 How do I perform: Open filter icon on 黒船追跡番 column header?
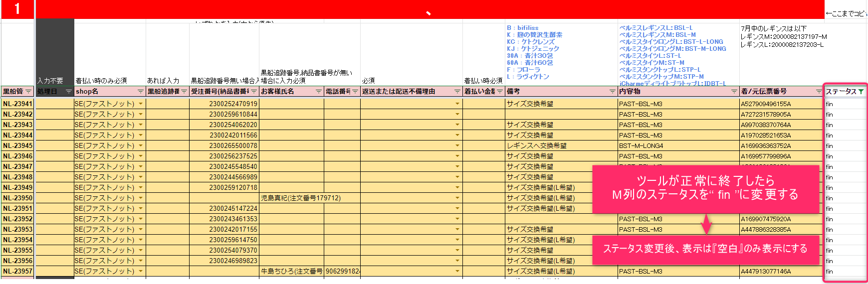(184, 91)
